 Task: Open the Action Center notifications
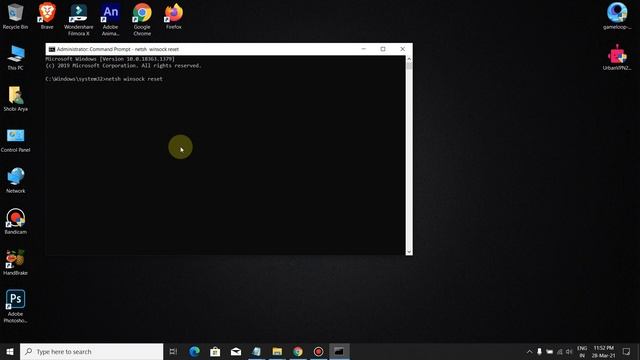(x=627, y=351)
